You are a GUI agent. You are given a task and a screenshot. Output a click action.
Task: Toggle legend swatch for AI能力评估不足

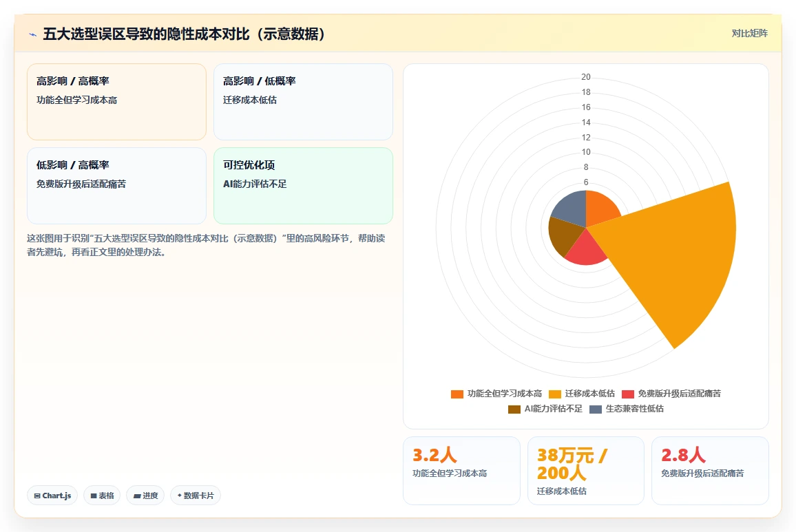pyautogui.click(x=514, y=409)
